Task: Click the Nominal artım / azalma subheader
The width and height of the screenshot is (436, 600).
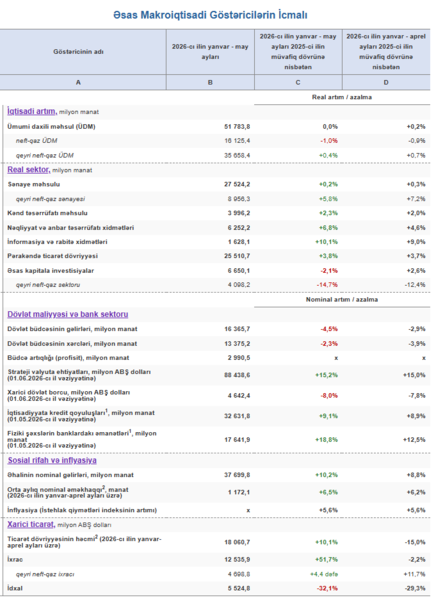Action: [342, 300]
